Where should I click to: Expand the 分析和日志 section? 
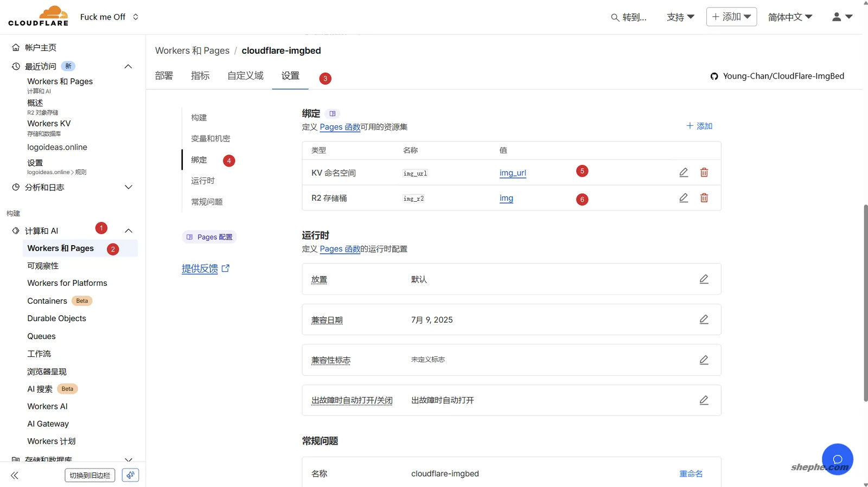click(128, 187)
